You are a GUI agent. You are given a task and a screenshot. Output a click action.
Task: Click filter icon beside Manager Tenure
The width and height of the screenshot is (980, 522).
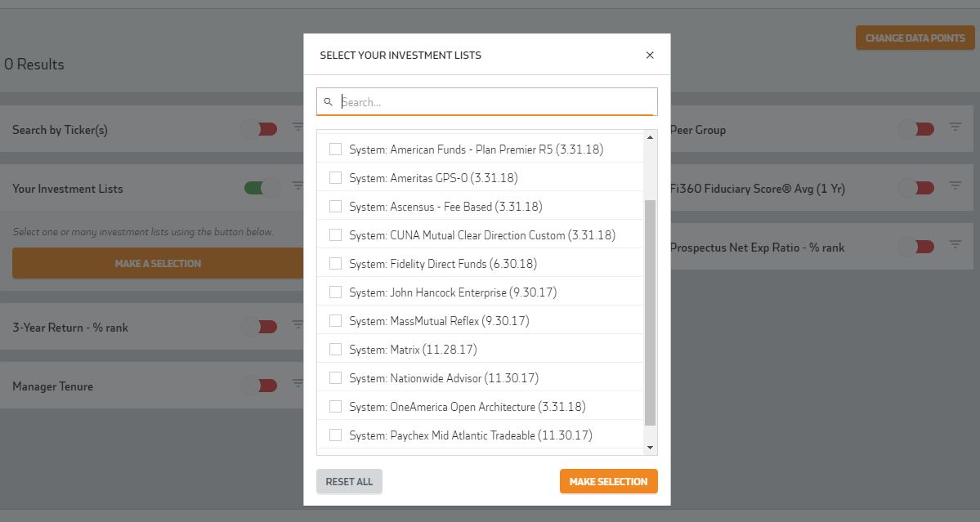(298, 385)
